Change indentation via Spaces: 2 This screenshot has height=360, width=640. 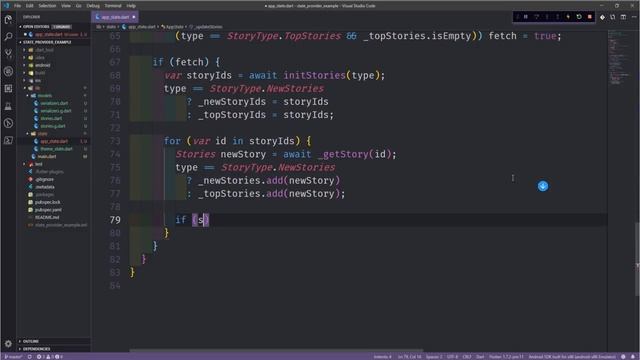click(x=434, y=357)
